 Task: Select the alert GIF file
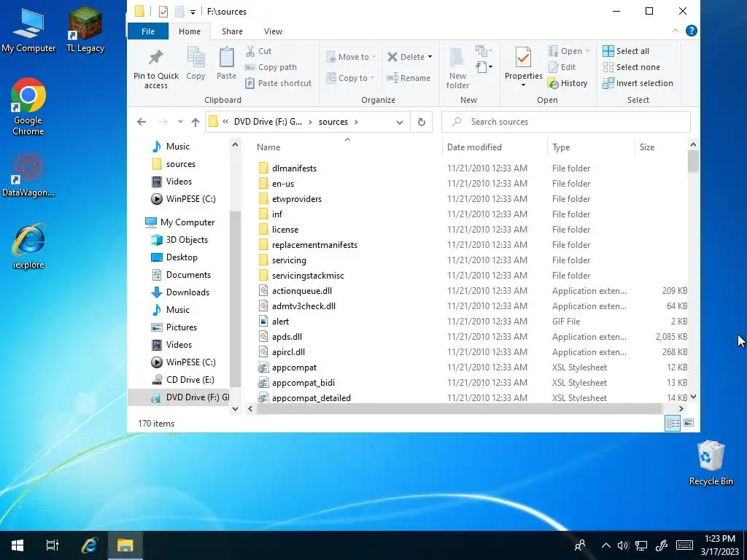coord(280,322)
